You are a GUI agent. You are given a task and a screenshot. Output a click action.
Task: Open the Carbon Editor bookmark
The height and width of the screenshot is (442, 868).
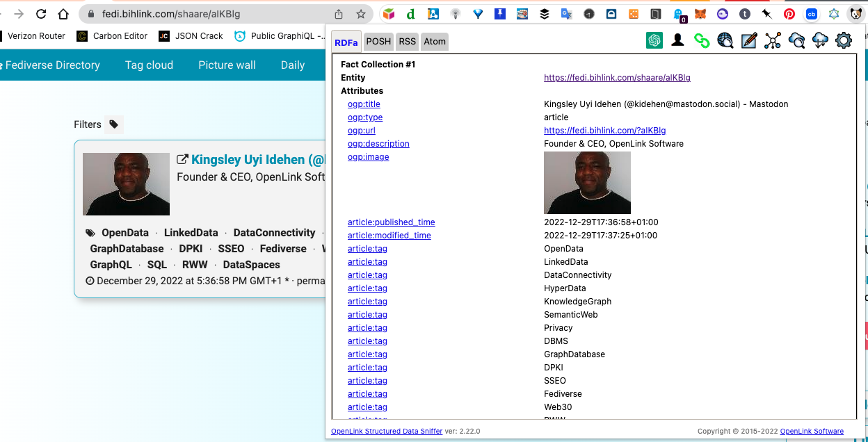point(112,36)
